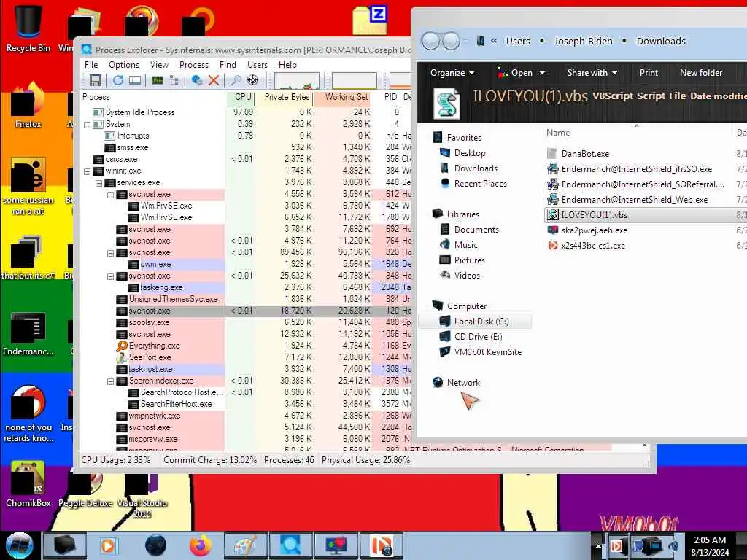Open Recent Places under Favorites

pos(480,183)
